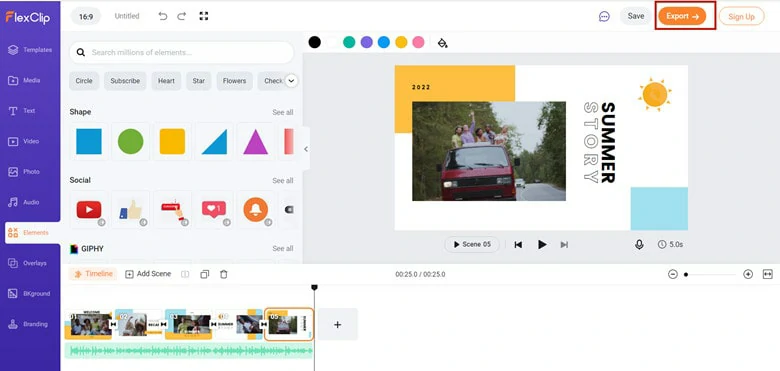Click the element search field
The image size is (780, 371).
click(181, 52)
